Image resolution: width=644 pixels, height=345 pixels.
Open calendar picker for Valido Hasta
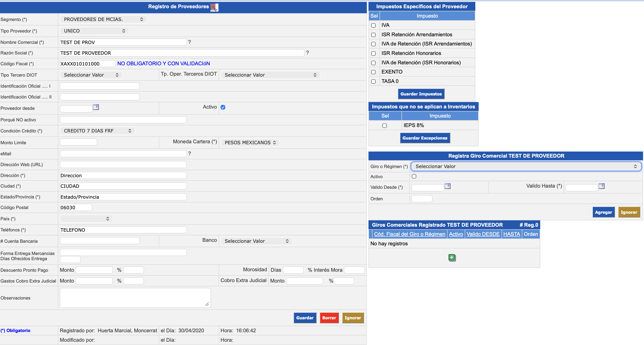pos(601,186)
